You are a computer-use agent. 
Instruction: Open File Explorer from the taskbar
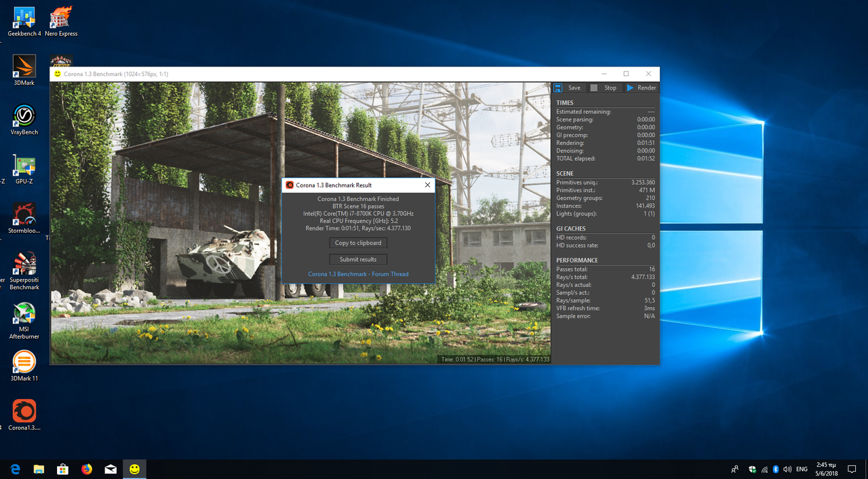click(39, 469)
